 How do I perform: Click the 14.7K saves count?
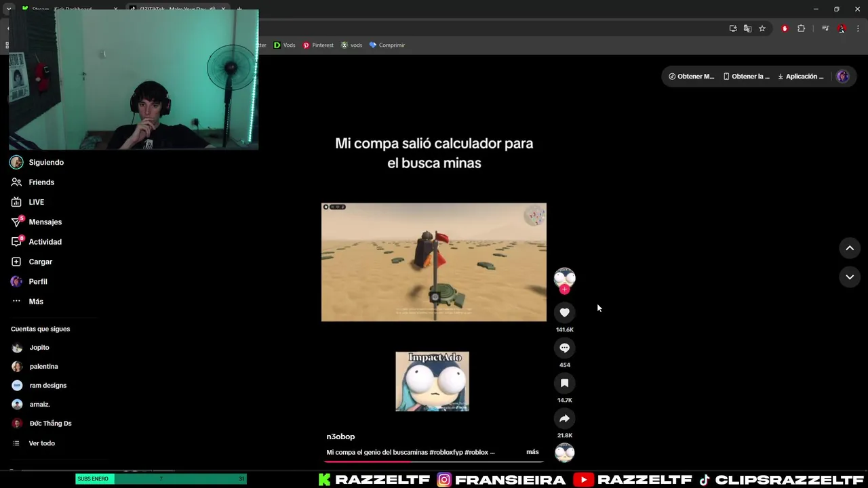564,401
